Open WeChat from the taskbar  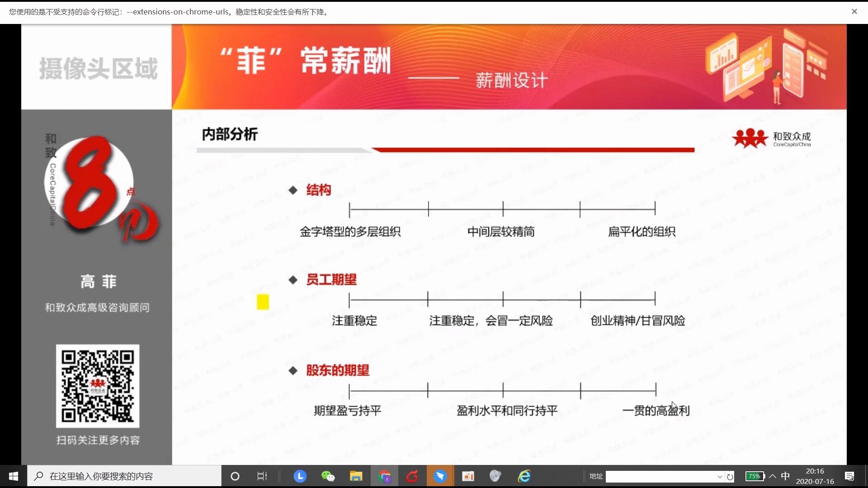pyautogui.click(x=328, y=476)
